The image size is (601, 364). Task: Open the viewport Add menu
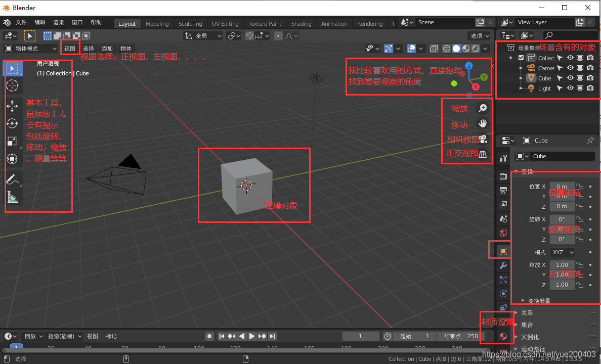pyautogui.click(x=107, y=48)
